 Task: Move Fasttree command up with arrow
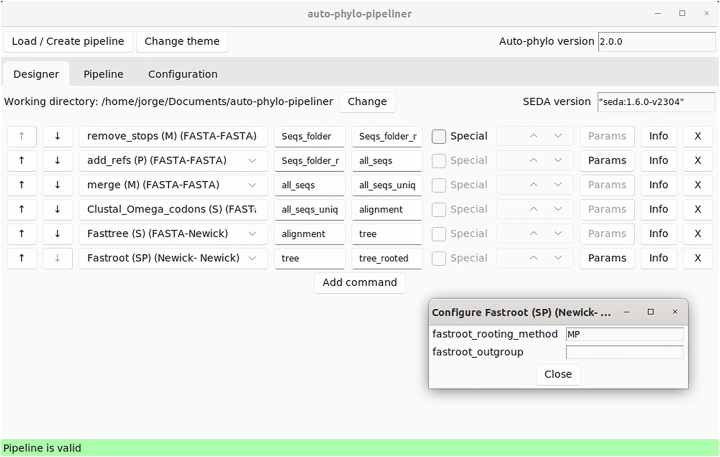[21, 233]
